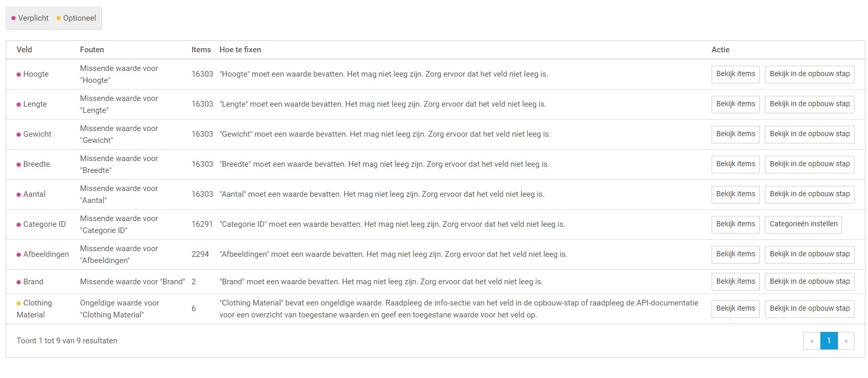The width and height of the screenshot is (868, 378).
Task: Open build step for Aantal row
Action: point(809,194)
